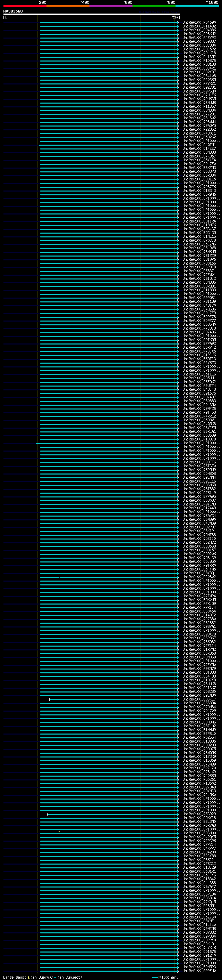Click the purple ~60% identity legend segment
The width and height of the screenshot is (222, 980).
pos(111,6)
